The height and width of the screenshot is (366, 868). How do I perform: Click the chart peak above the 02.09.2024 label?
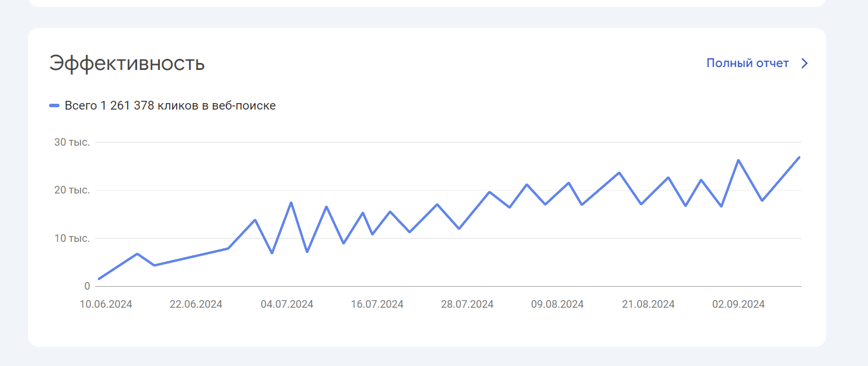click(x=738, y=160)
